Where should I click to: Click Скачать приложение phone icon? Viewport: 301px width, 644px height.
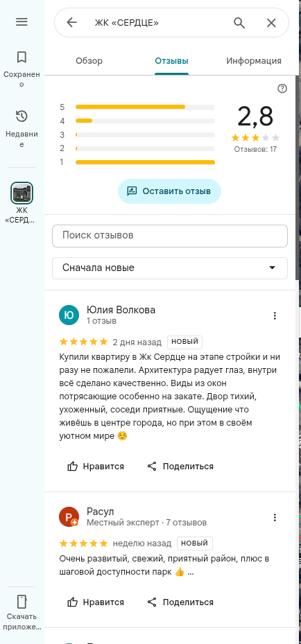pyautogui.click(x=21, y=602)
